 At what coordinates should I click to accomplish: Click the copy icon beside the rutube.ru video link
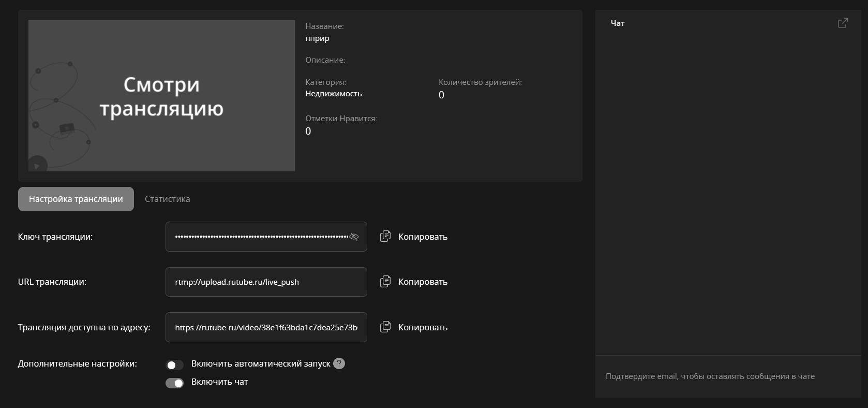click(x=385, y=327)
